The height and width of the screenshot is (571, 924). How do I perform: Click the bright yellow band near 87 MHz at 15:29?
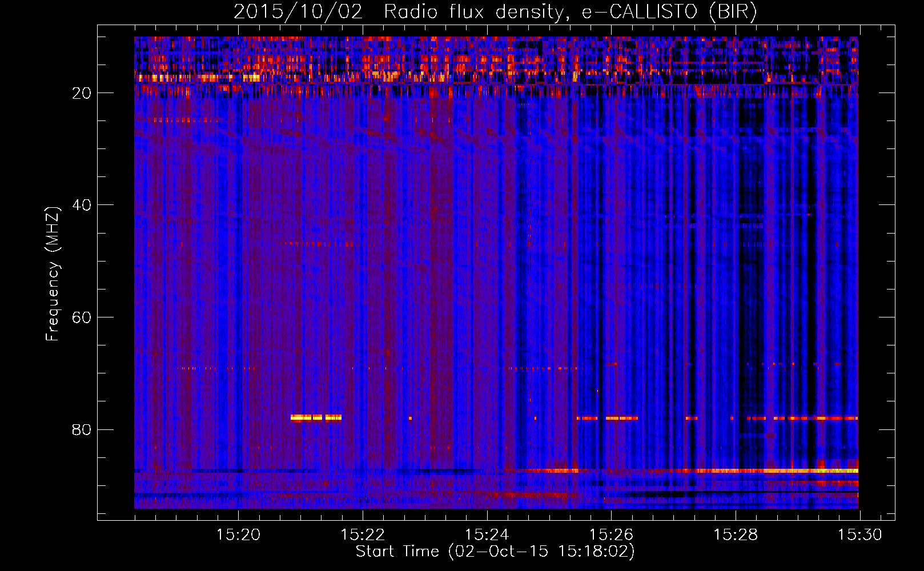coord(811,471)
